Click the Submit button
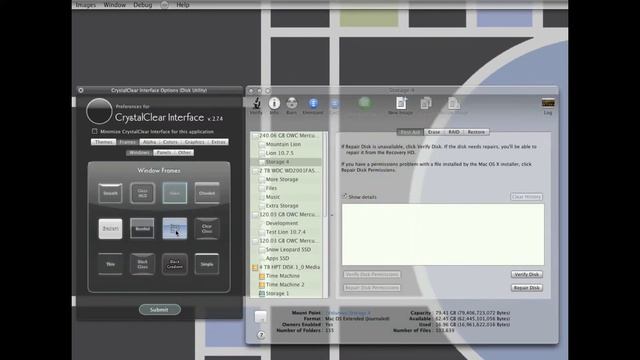Viewport: 640px width, 360px height. click(160, 310)
